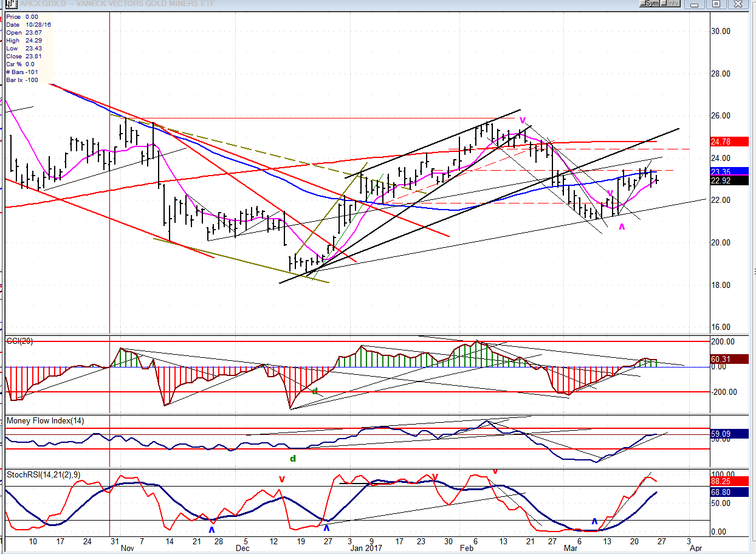The height and width of the screenshot is (554, 756).
Task: Close the GDX chart window
Action: [x=737, y=4]
